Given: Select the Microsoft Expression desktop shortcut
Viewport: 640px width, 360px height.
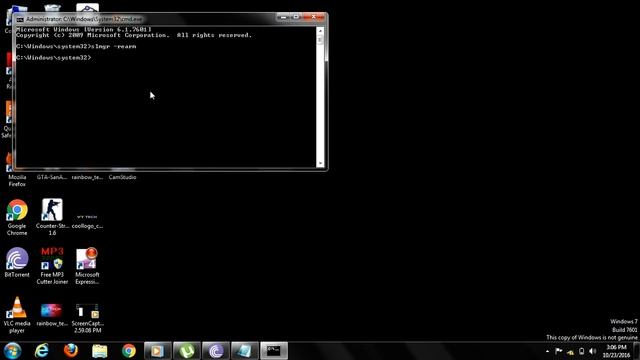Looking at the screenshot, I should pos(87,266).
